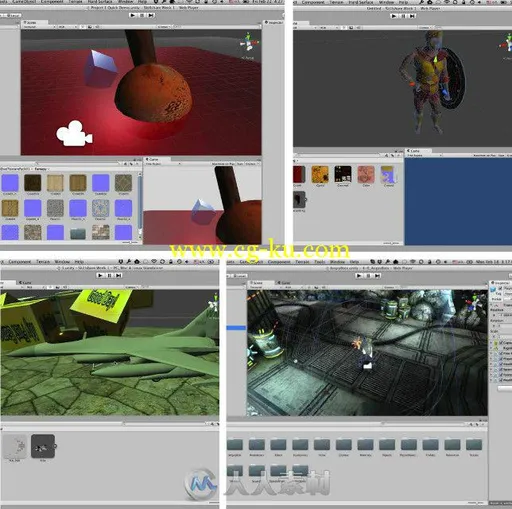Viewport: 512px width, 509px height.
Task: Toggle Maximize on Play in warrior game view
Action: 485,155
